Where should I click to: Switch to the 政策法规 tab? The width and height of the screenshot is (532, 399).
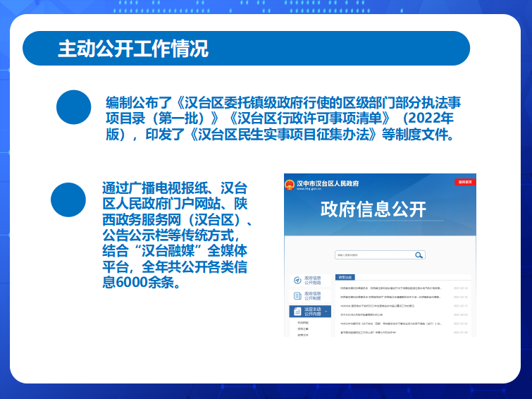(345, 278)
